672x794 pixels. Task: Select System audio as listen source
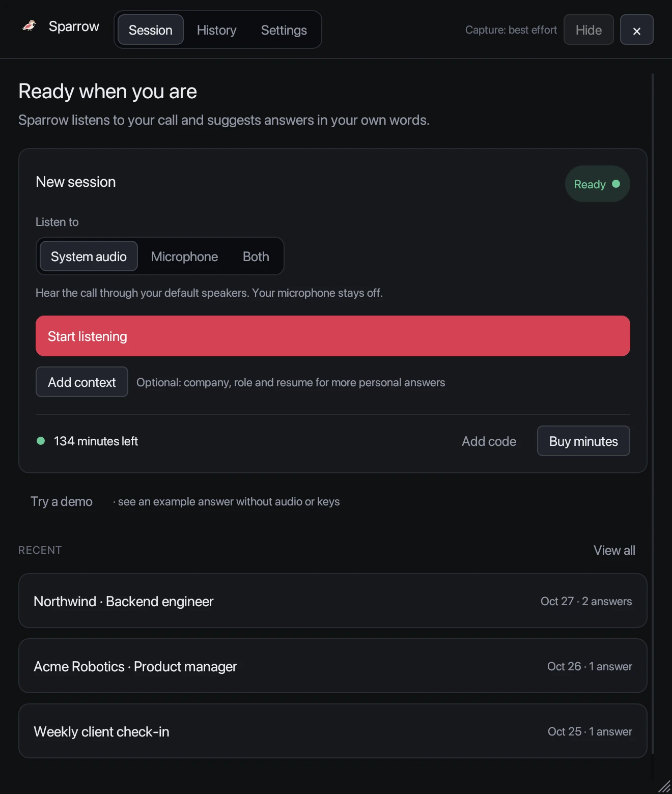89,257
